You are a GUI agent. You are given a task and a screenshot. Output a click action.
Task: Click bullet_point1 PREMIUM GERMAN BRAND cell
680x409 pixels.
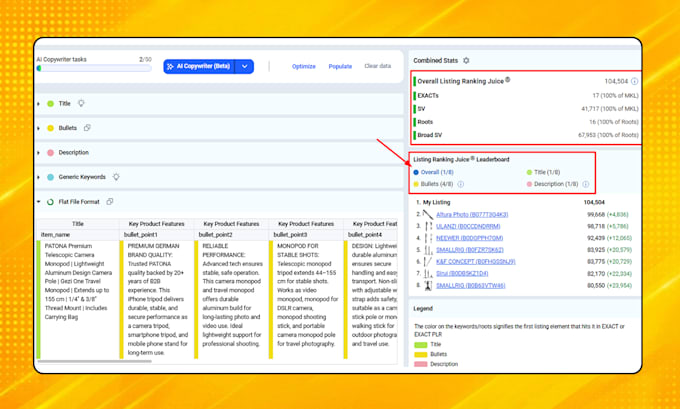pos(158,299)
